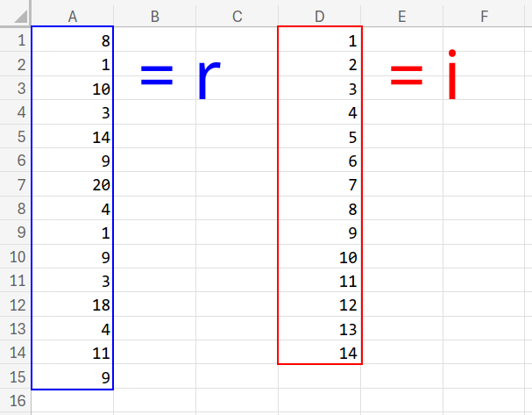Select the blue "= r" label
532x415 pixels.
179,76
